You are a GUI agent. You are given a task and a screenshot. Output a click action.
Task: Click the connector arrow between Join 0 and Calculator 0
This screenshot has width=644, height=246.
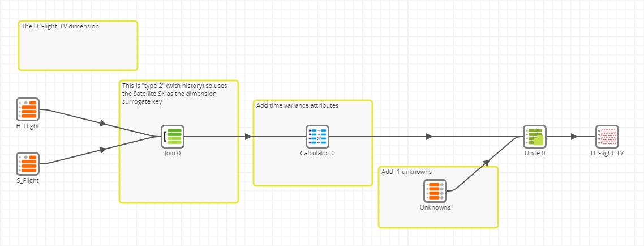pos(248,137)
